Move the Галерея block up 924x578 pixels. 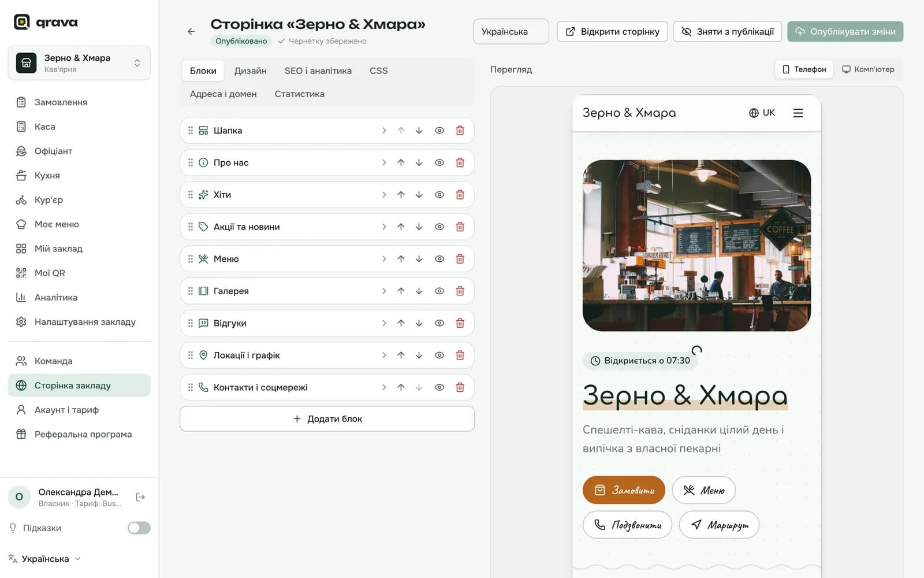401,291
